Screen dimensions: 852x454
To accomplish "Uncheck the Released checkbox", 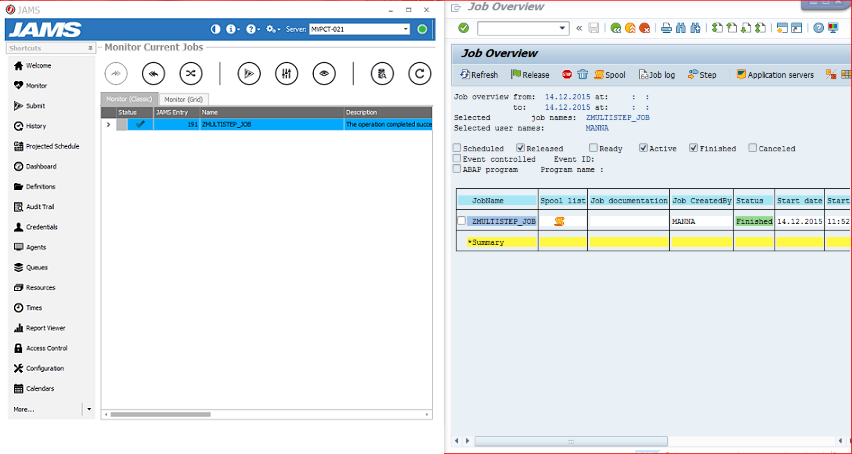I will (x=521, y=148).
